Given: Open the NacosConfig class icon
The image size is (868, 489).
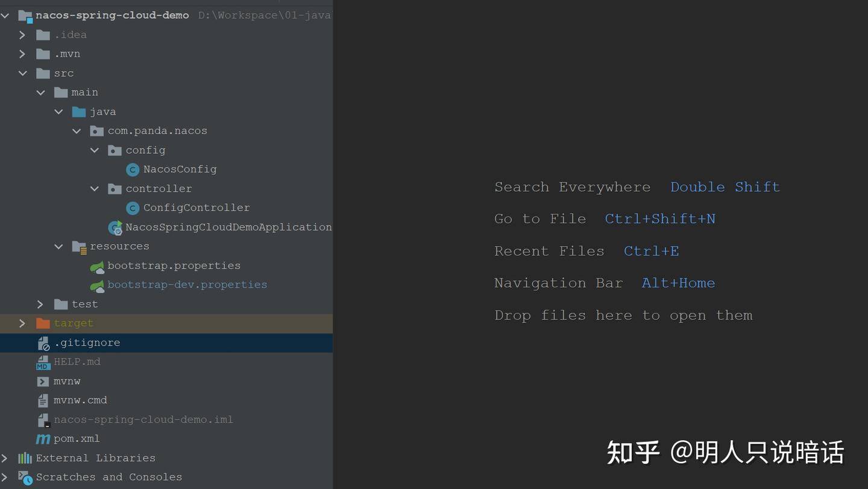Looking at the screenshot, I should click(132, 169).
